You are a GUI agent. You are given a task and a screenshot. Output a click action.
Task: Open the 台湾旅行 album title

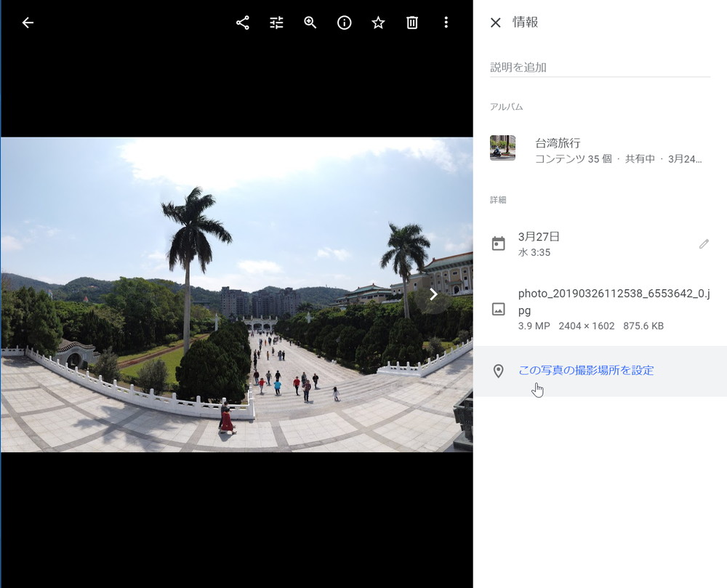pyautogui.click(x=558, y=142)
